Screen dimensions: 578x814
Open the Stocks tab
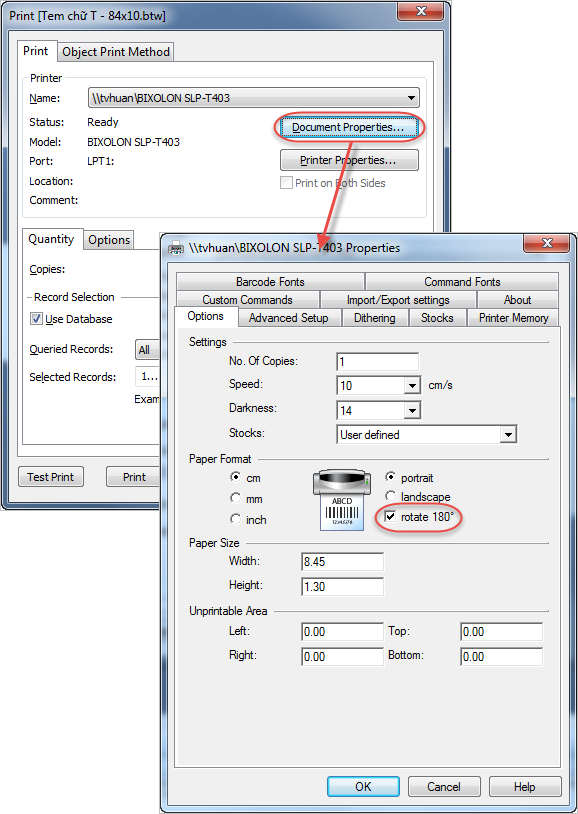click(437, 318)
